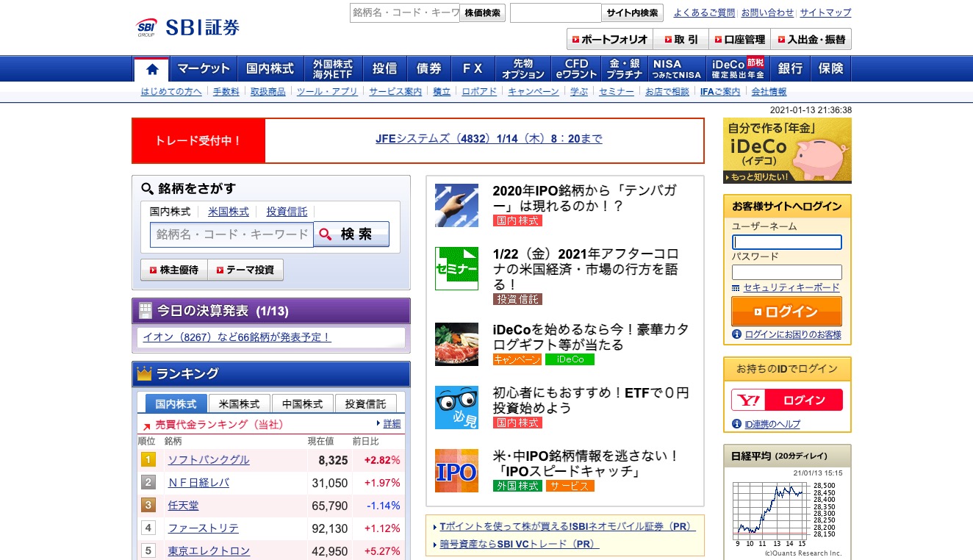Click the SBI証券 logo

coord(188,28)
